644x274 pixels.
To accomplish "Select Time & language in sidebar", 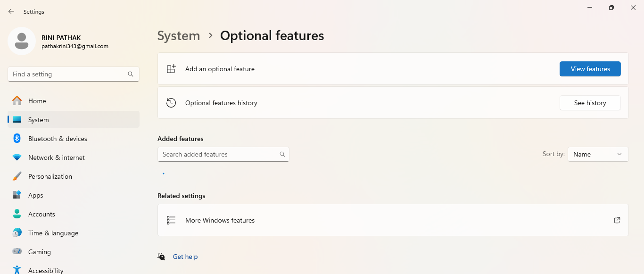I will (53, 233).
